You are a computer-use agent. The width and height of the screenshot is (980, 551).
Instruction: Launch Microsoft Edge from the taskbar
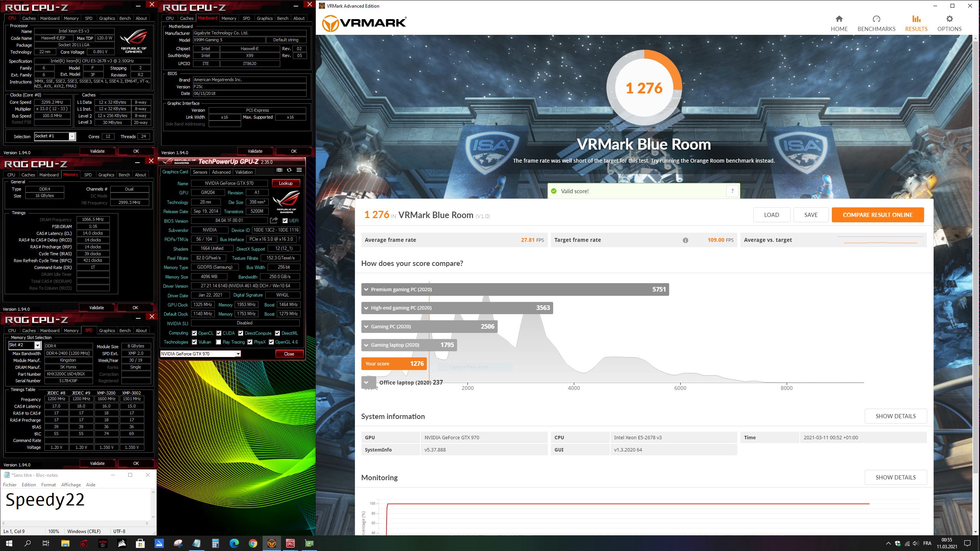[234, 543]
